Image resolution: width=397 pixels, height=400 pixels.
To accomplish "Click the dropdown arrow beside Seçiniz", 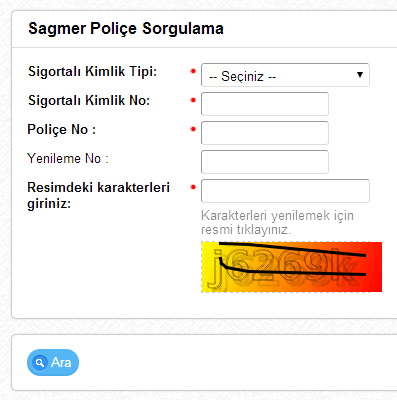I will (x=360, y=75).
